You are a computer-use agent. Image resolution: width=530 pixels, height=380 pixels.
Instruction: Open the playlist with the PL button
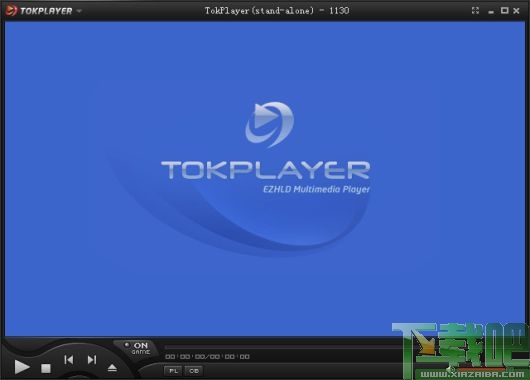pos(173,371)
